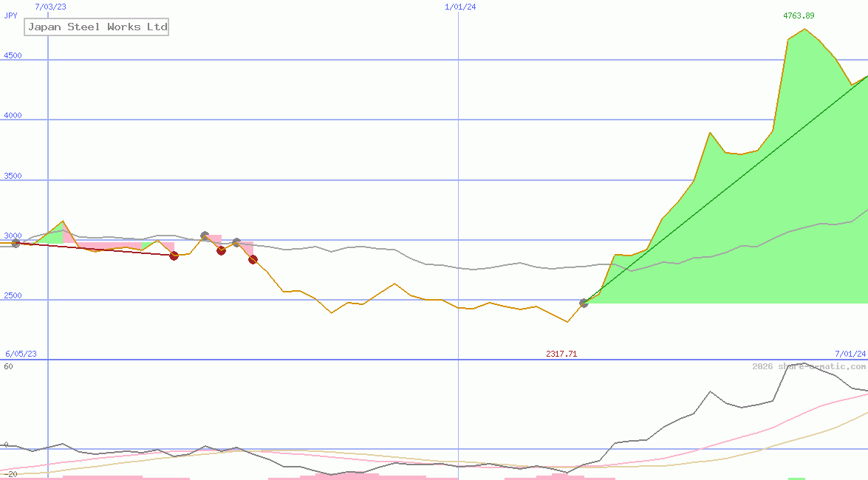Click the 3500 price axis label
Viewport: 868px width, 480px height.
click(13, 176)
